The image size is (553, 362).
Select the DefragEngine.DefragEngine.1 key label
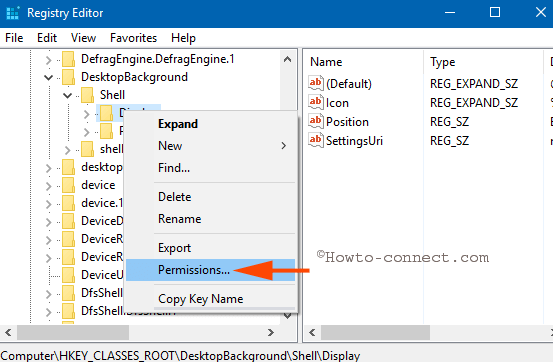158,59
